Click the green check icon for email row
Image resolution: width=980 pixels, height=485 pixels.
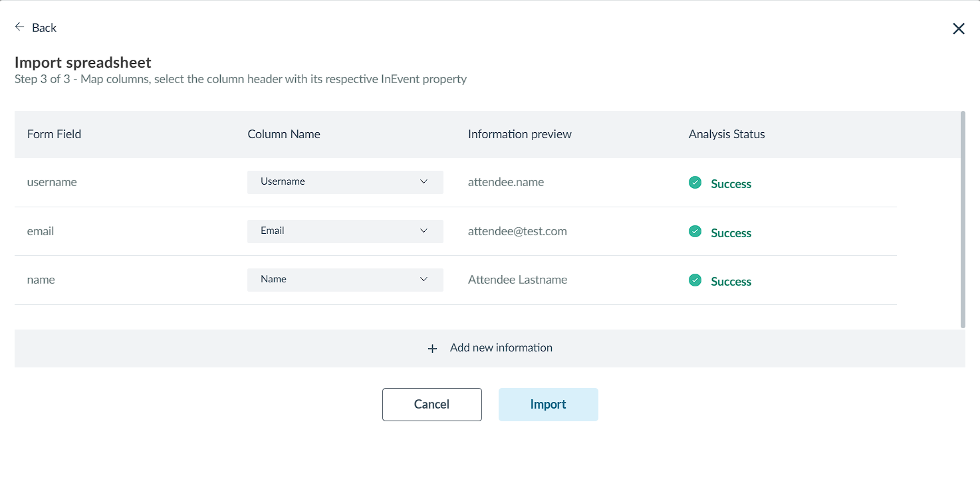(x=695, y=231)
